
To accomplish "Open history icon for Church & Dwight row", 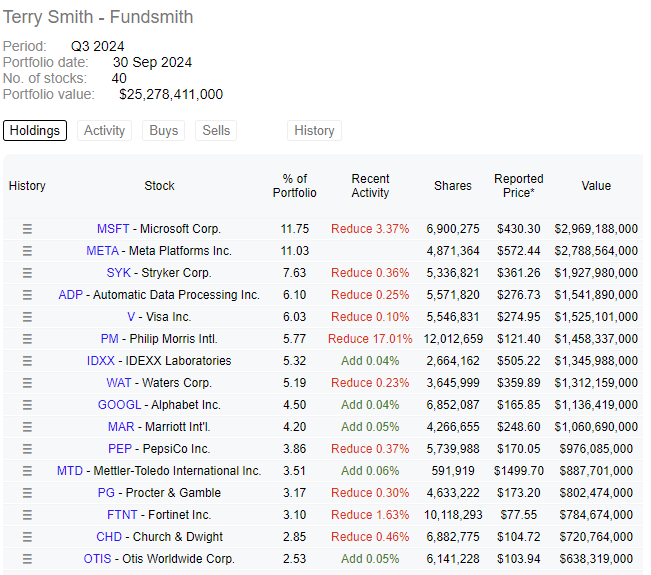I will coord(27,537).
